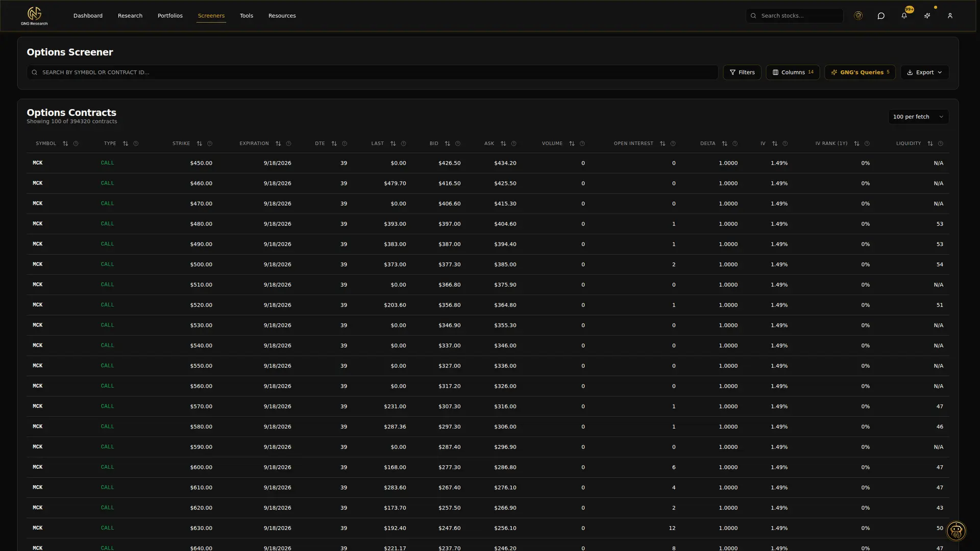Click the open interest value 12

(x=672, y=528)
